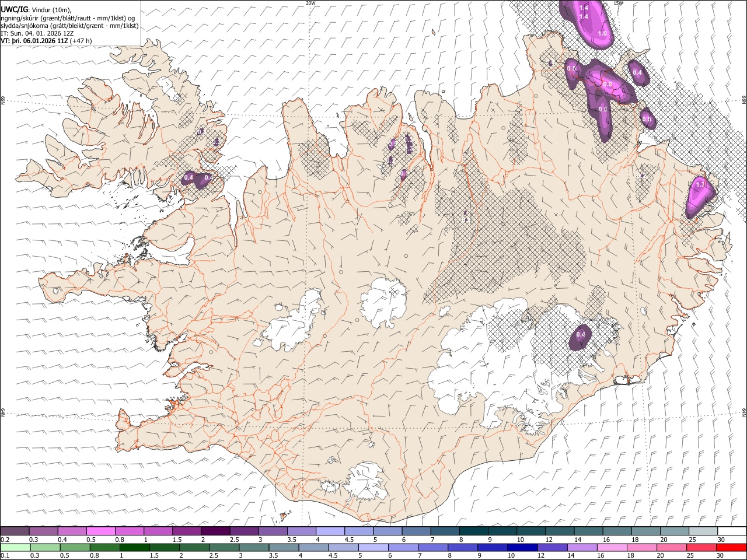This screenshot has width=747, height=560.
Task: Pick the lower legend swatch starting at 14
Action: 582,547
